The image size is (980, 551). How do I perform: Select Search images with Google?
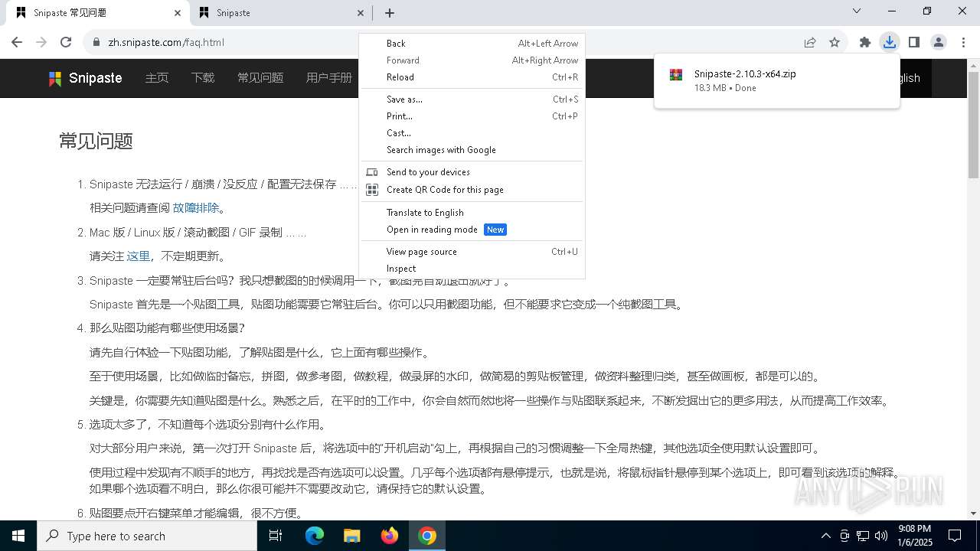(472, 150)
